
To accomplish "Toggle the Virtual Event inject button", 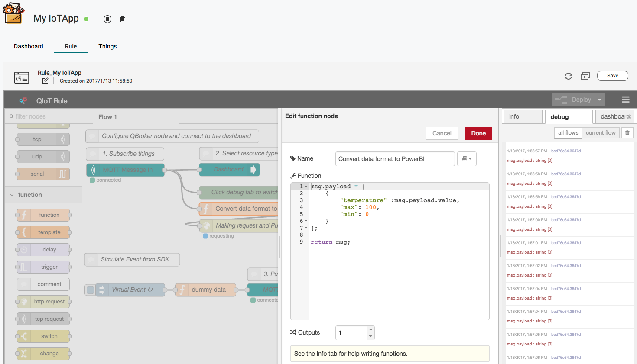I will [x=90, y=290].
